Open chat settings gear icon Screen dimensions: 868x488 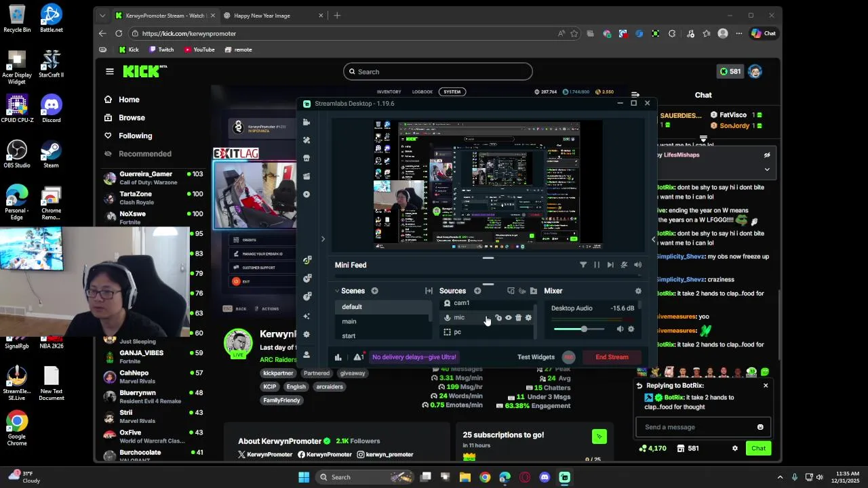click(734, 448)
